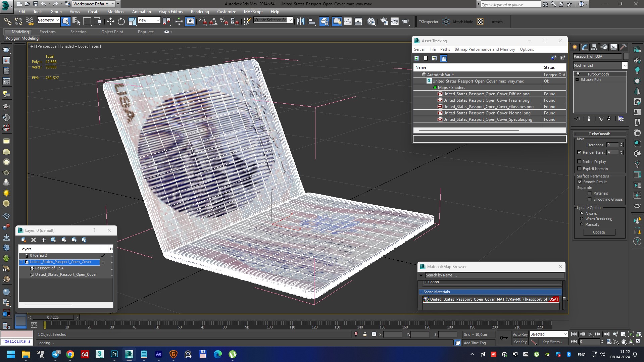The width and height of the screenshot is (644, 362).
Task: Open the Render Setup icon
Action: coord(384,21)
